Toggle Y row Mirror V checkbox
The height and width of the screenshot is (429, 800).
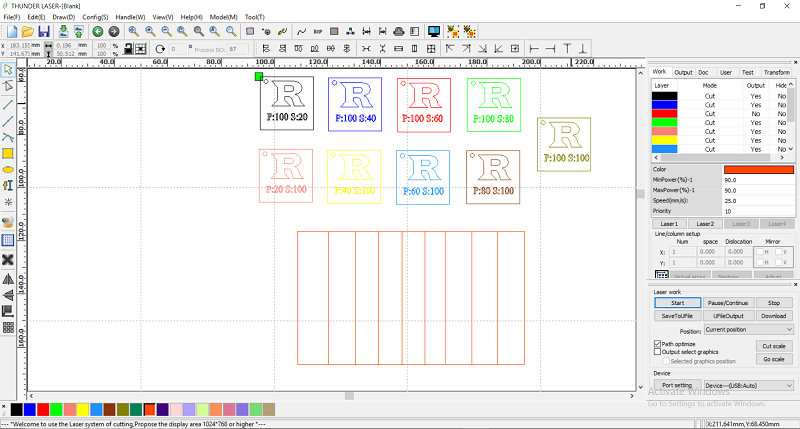point(779,262)
